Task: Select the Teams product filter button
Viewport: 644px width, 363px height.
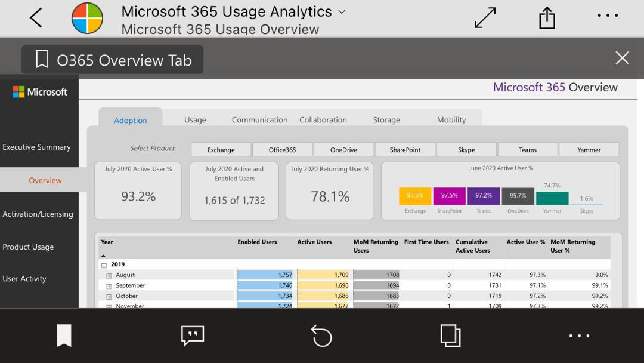Action: pos(528,150)
